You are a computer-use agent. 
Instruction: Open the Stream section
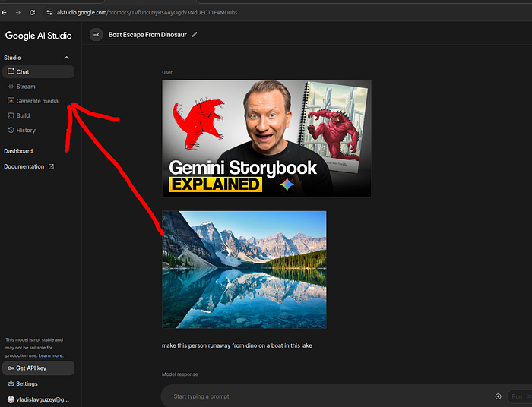38,87
